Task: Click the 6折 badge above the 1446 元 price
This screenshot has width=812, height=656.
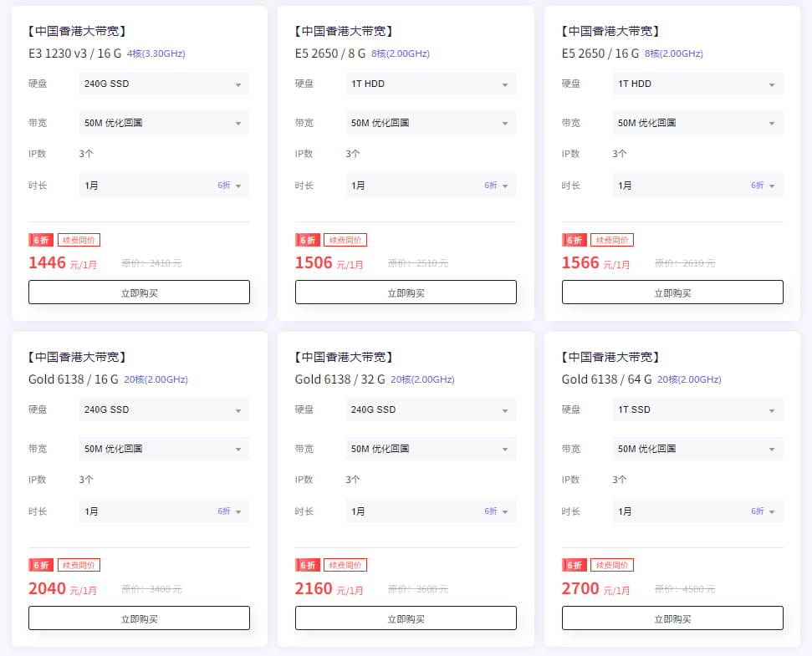Action: (41, 240)
